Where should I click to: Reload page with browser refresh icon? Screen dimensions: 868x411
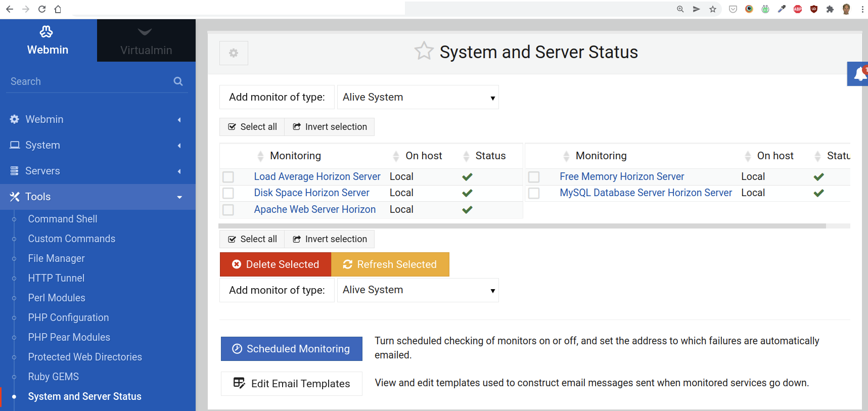pyautogui.click(x=42, y=9)
